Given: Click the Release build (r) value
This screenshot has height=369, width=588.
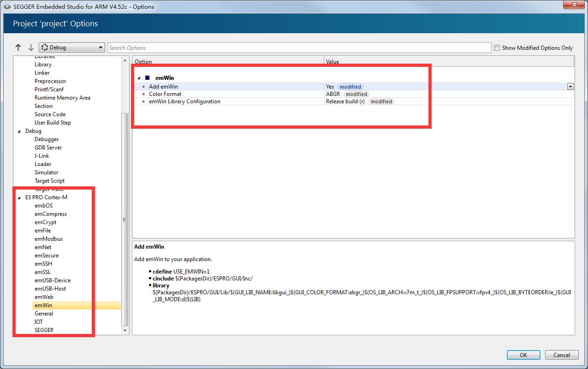Looking at the screenshot, I should pyautogui.click(x=345, y=101).
